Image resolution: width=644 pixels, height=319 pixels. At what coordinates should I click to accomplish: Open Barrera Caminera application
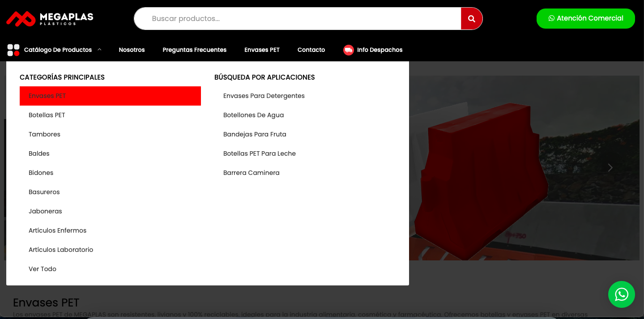[305, 173]
